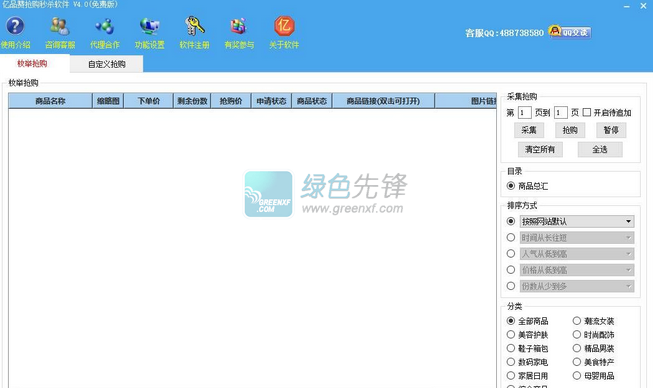Image resolution: width=653 pixels, height=388 pixels.
Task: Click the 商品名称 column header
Action: 50,101
